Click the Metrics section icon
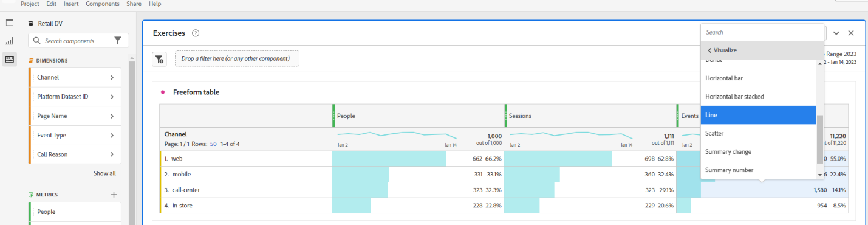 [x=31, y=195]
